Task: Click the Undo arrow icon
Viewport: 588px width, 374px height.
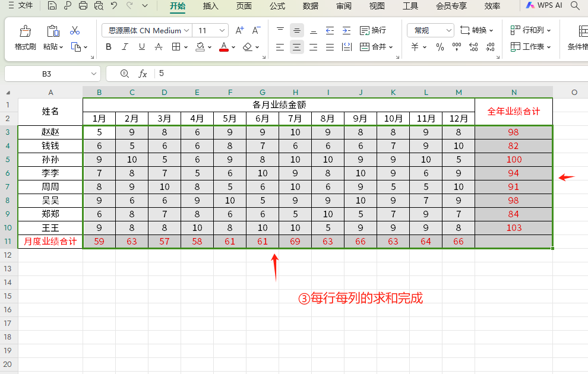Action: [114, 5]
